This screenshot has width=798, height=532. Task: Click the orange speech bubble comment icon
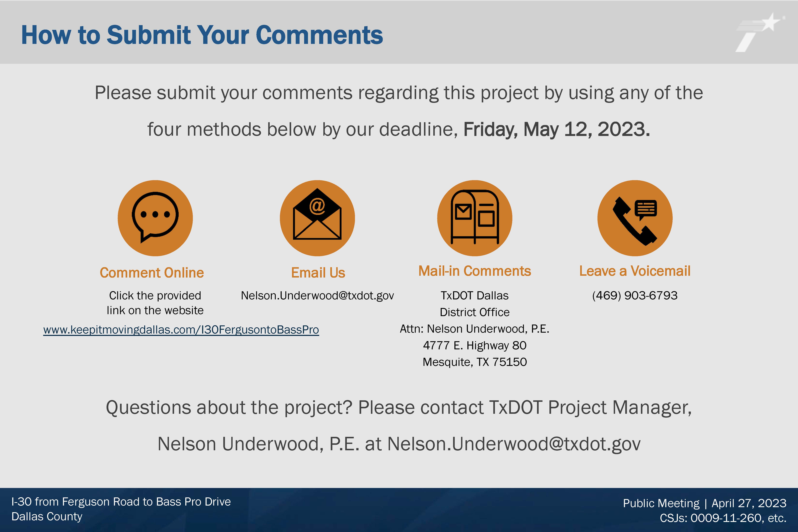click(x=155, y=218)
